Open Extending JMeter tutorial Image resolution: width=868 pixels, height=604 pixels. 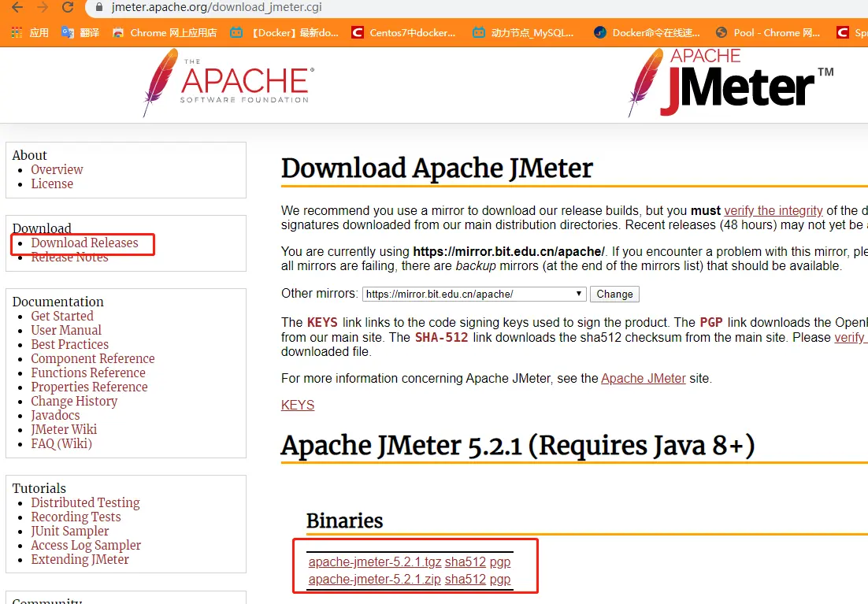point(80,559)
